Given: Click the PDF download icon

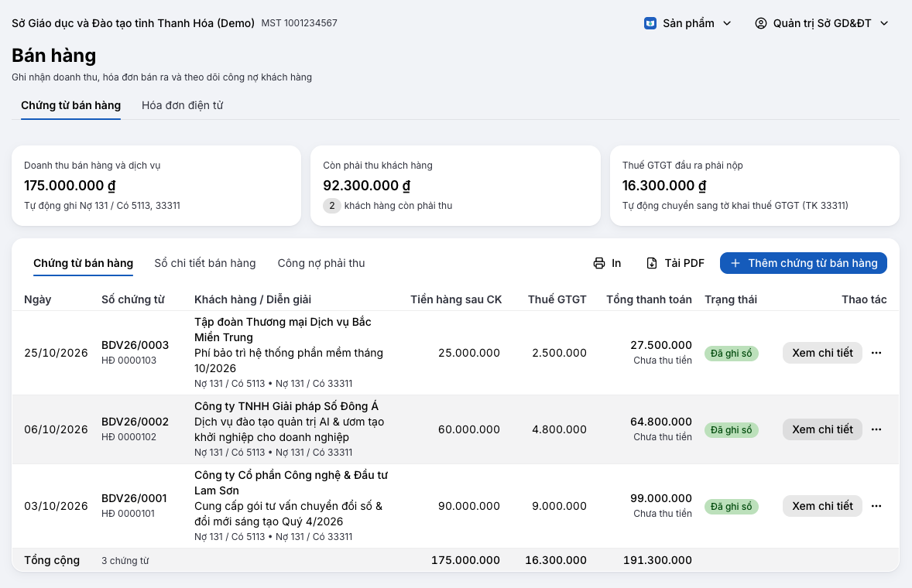Looking at the screenshot, I should pyautogui.click(x=652, y=263).
